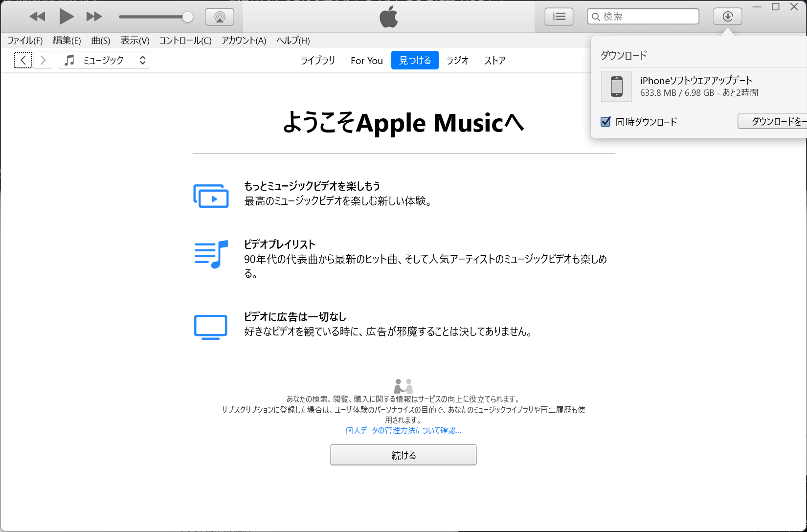The image size is (807, 532).
Task: Select the For You tab
Action: tap(366, 61)
